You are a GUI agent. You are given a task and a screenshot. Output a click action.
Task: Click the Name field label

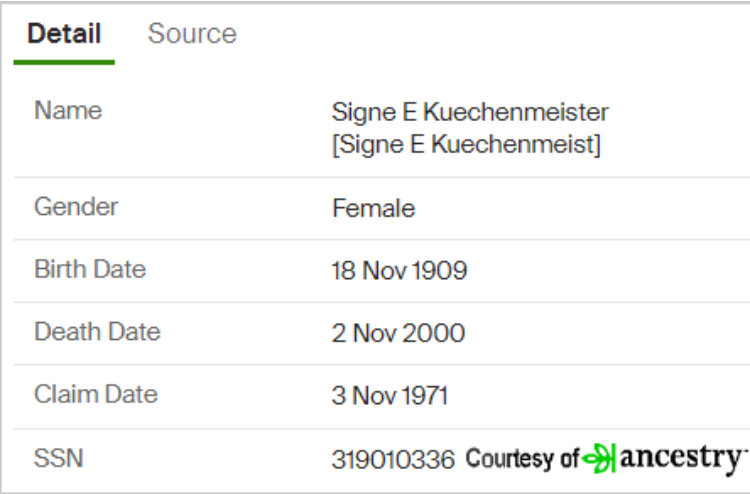pyautogui.click(x=68, y=110)
